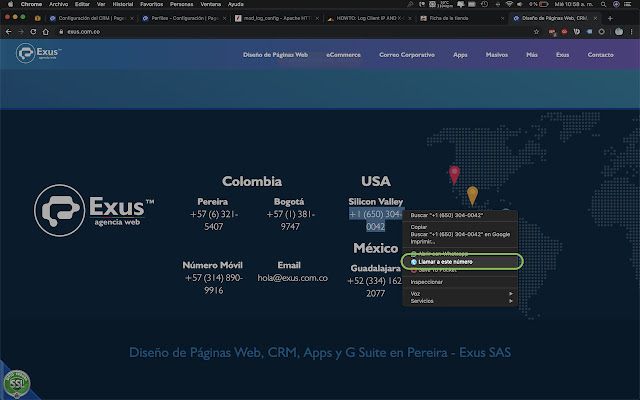Open the browser home page icon
Viewport: 640px width, 400px height.
tap(45, 31)
